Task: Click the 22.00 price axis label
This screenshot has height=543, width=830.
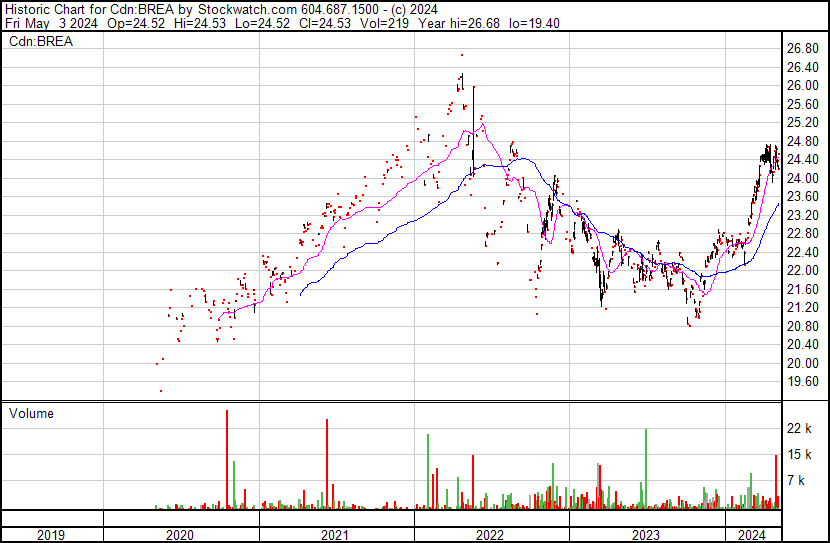Action: pyautogui.click(x=803, y=271)
